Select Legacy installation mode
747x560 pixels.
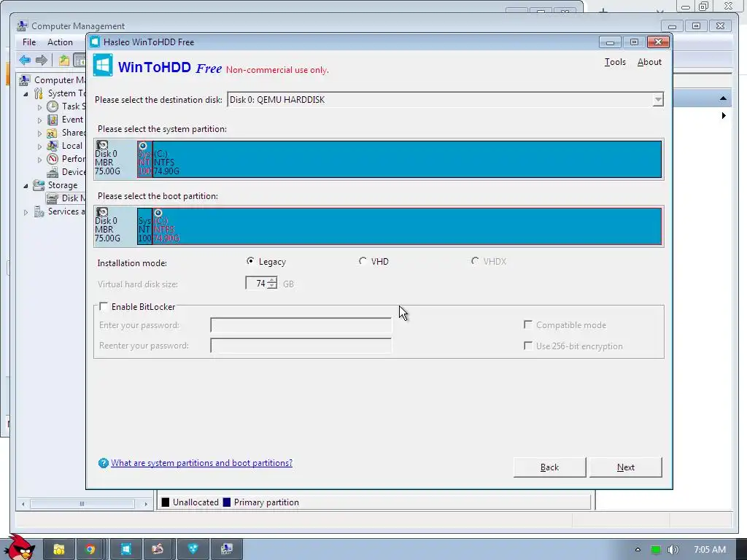250,261
